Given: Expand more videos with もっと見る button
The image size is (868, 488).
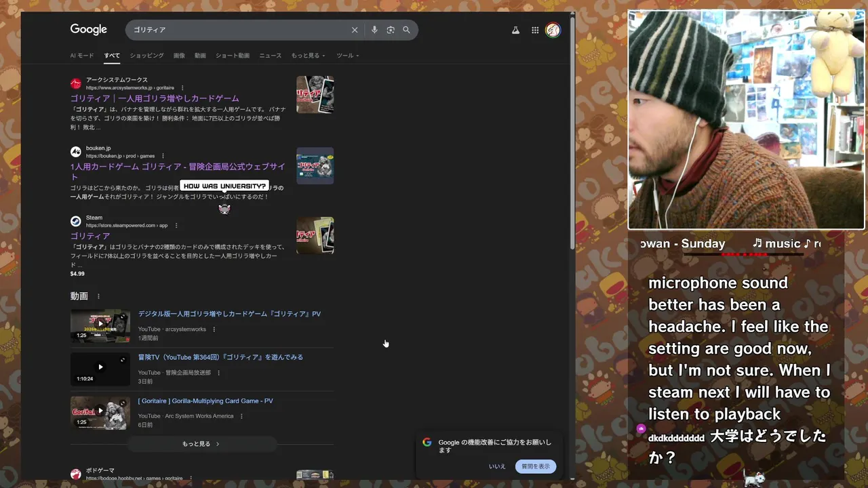Looking at the screenshot, I should point(201,444).
